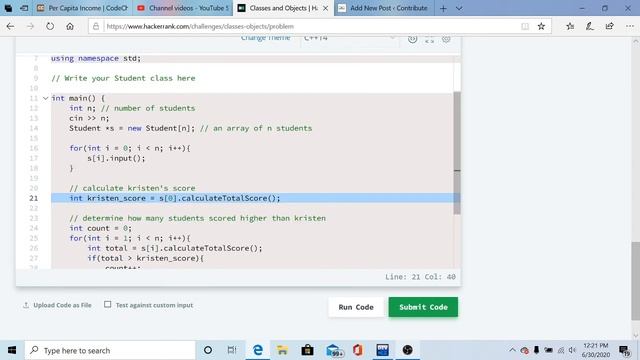The height and width of the screenshot is (360, 640).
Task: Open the Windows Start menu
Action: pyautogui.click(x=12, y=350)
